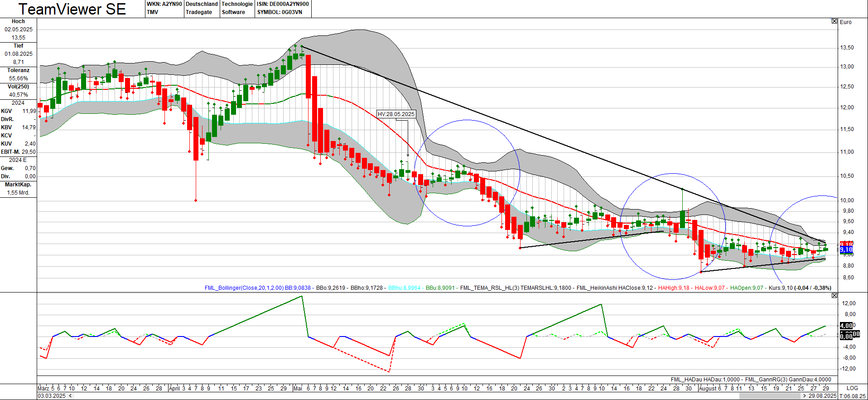Select the FML_Bollinger indicator legend label

(244, 288)
